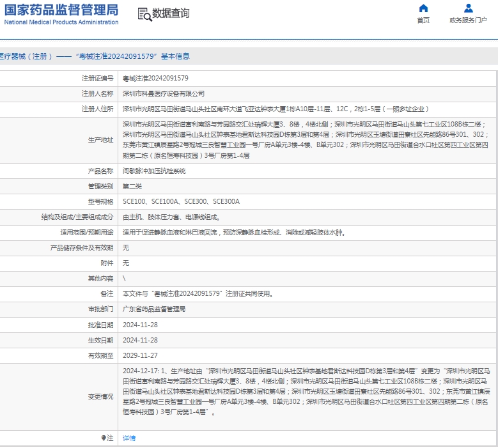This screenshot has width=498, height=448.
Task: Click the registrant name 深圳市科曼医疗设备有限公司
Action: (x=164, y=94)
